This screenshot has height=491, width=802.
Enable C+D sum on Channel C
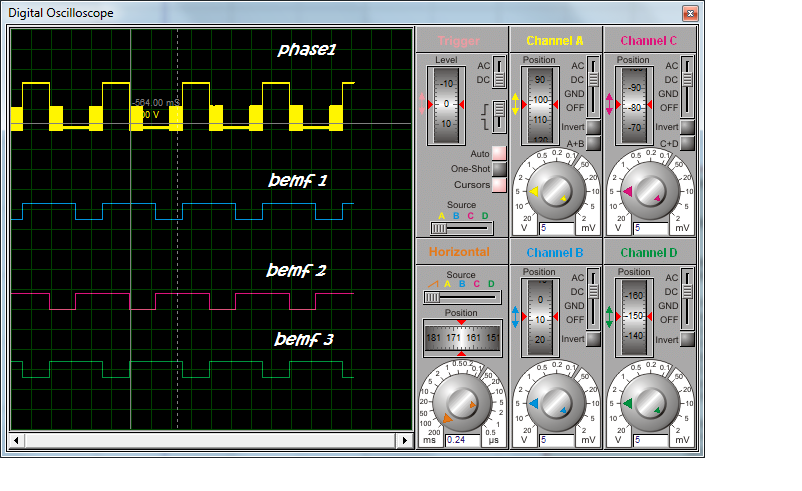click(687, 143)
